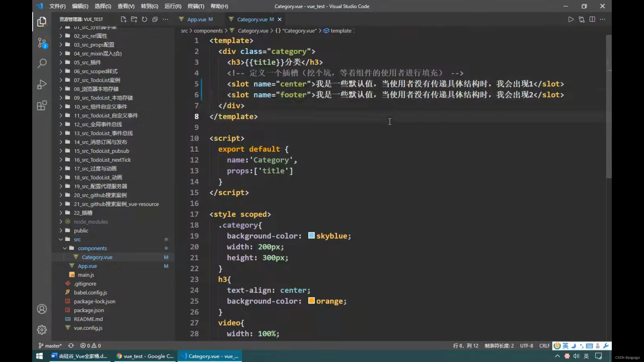This screenshot has height=362, width=644.
Task: Refresh the explorer file tree
Action: click(144, 19)
